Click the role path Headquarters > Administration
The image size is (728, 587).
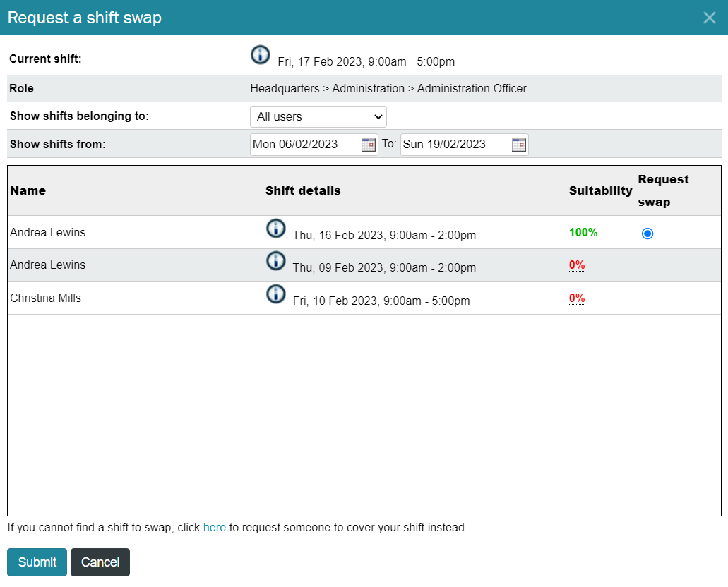pyautogui.click(x=388, y=89)
